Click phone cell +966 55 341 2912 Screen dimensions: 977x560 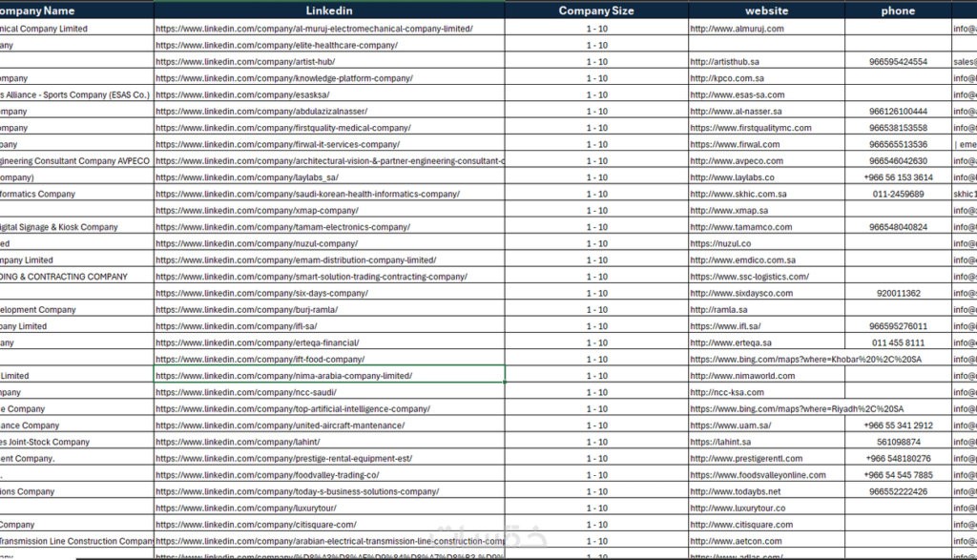click(x=898, y=425)
